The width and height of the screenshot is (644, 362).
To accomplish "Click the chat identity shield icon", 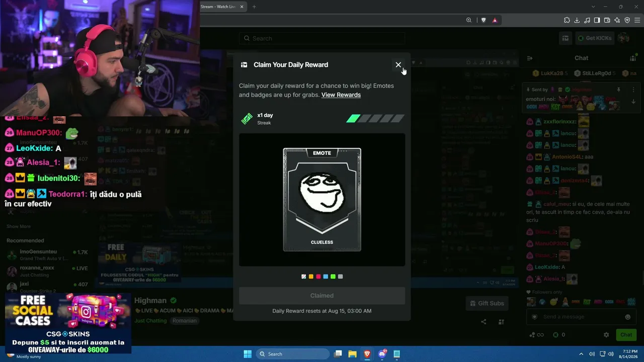I will 534,317.
